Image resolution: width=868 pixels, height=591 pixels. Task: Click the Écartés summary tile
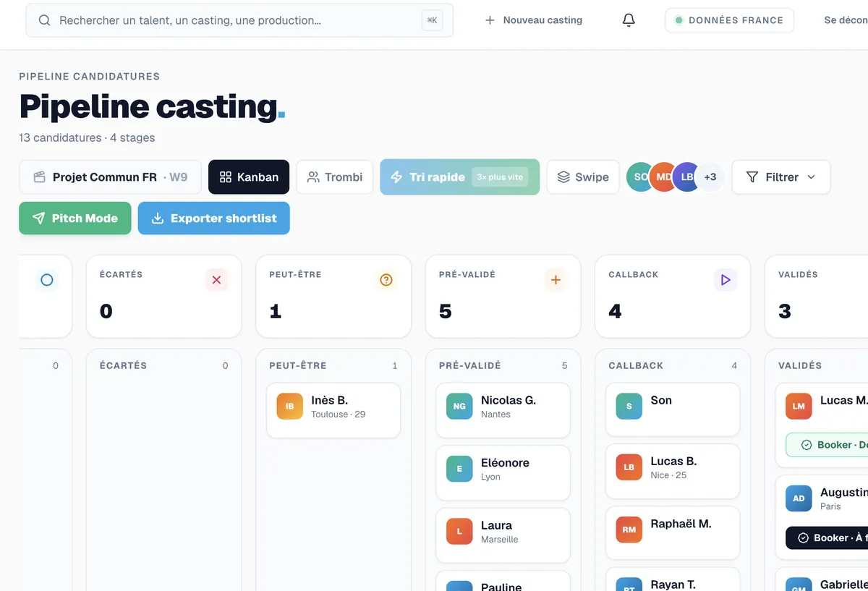click(x=163, y=297)
